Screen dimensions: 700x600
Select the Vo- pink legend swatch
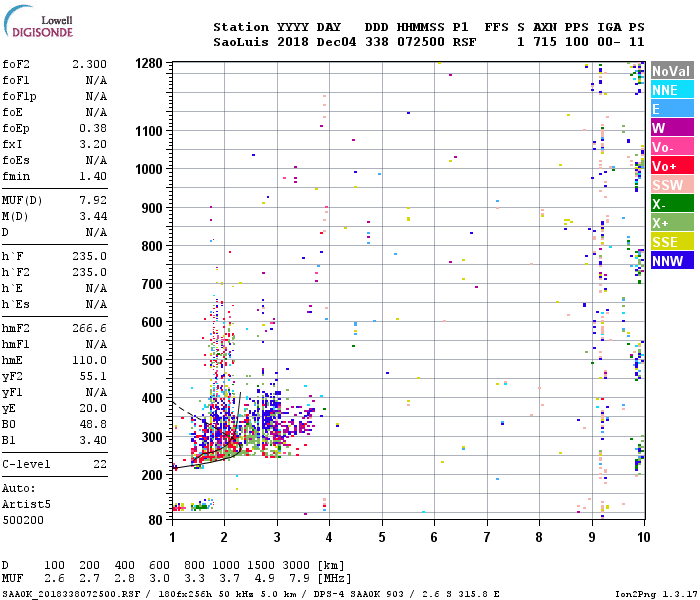[x=672, y=147]
